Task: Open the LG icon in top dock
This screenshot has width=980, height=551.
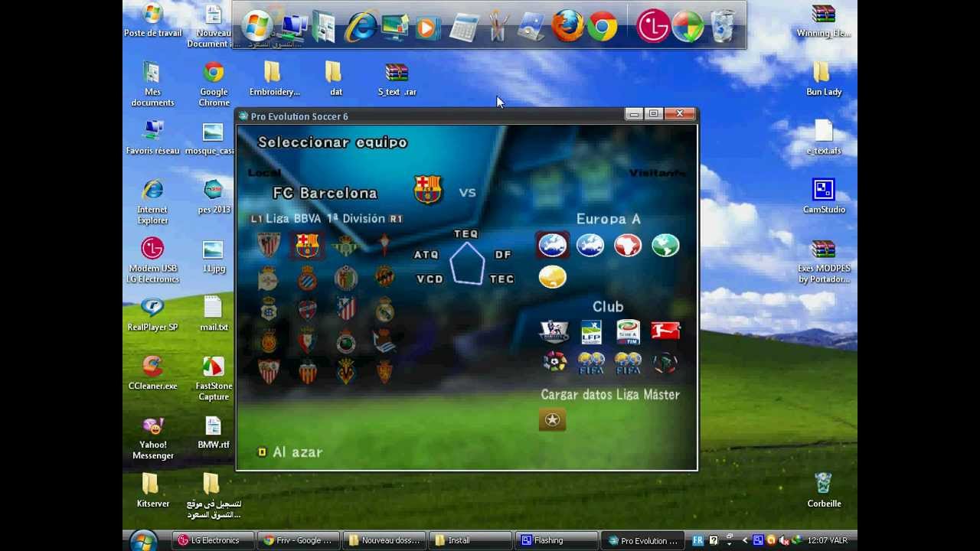Action: [x=653, y=26]
